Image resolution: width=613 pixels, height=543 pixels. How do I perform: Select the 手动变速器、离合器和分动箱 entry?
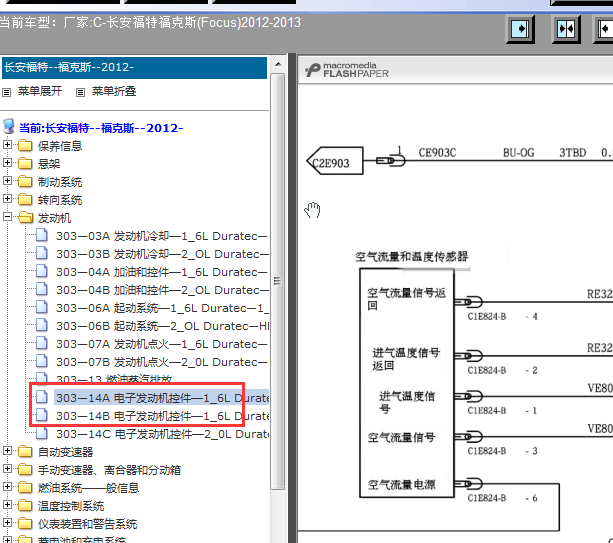109,470
